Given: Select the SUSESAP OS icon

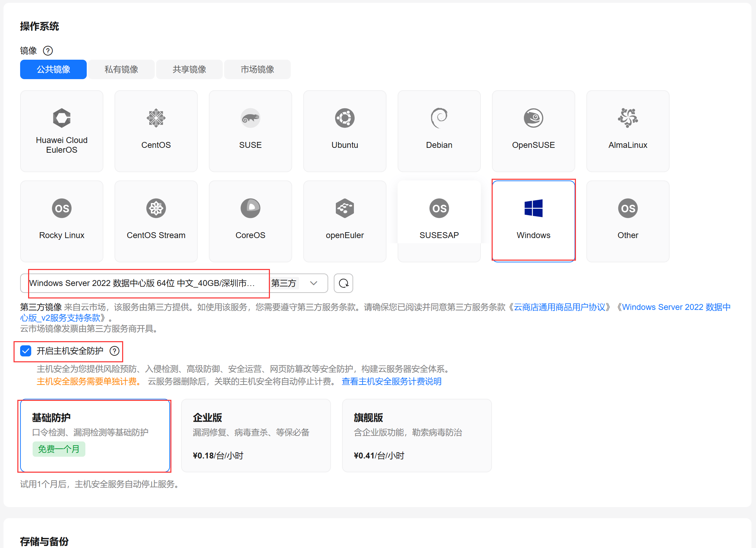Looking at the screenshot, I should (x=439, y=208).
